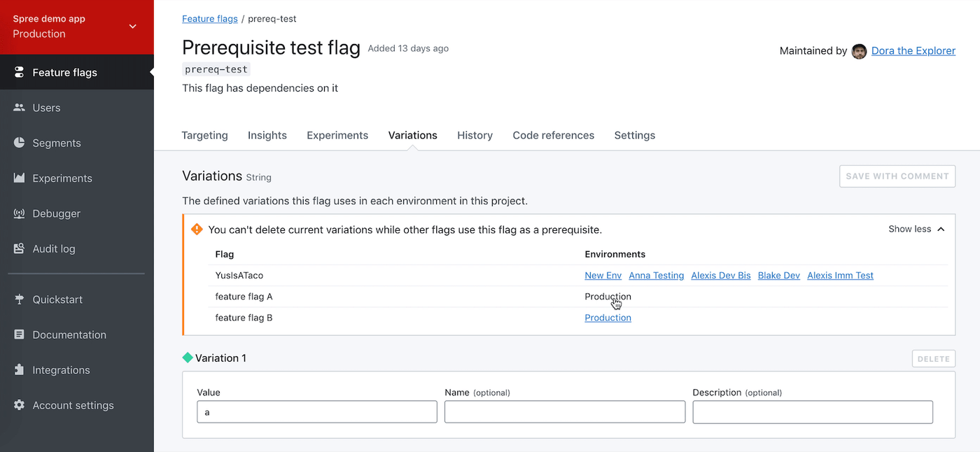Click the Experiments chart icon in sidebar
The width and height of the screenshot is (980, 452).
[19, 178]
